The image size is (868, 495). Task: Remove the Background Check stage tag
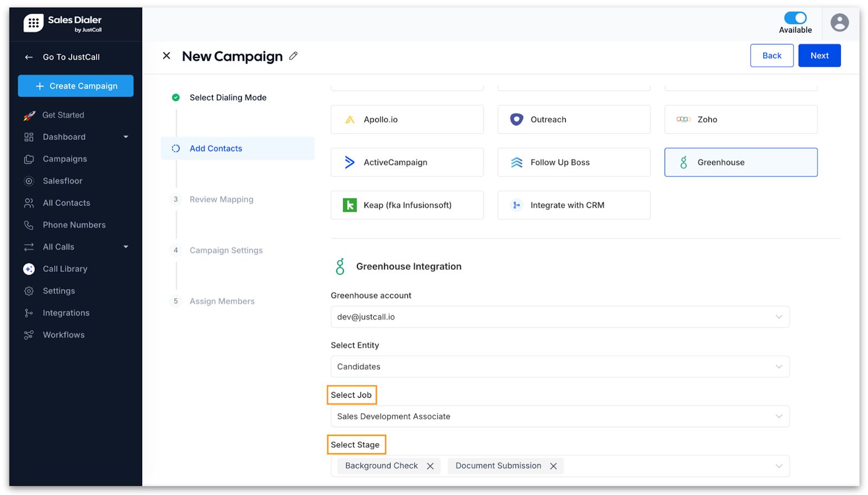tap(430, 466)
